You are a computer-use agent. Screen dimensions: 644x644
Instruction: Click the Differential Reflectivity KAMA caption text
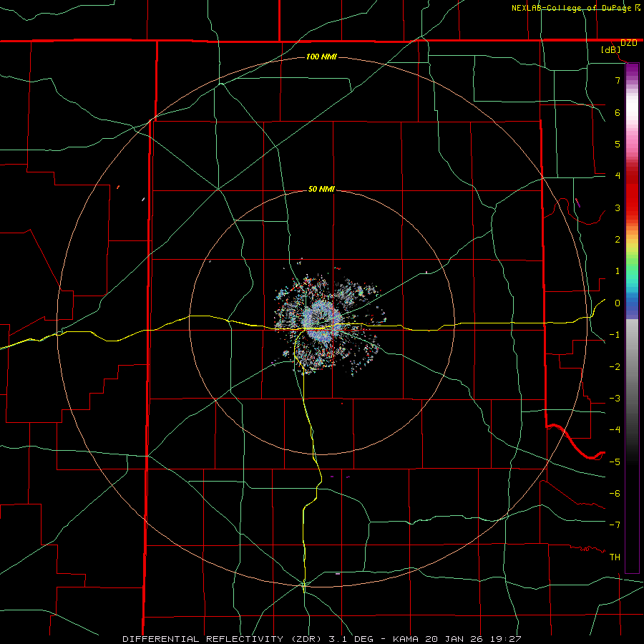(322, 639)
